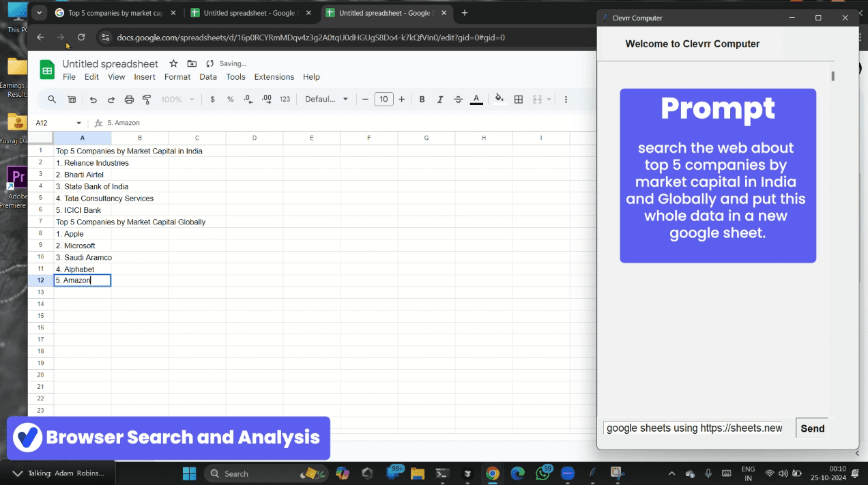Viewport: 868px width, 485px height.
Task: Open the Insert menu
Action: click(145, 77)
